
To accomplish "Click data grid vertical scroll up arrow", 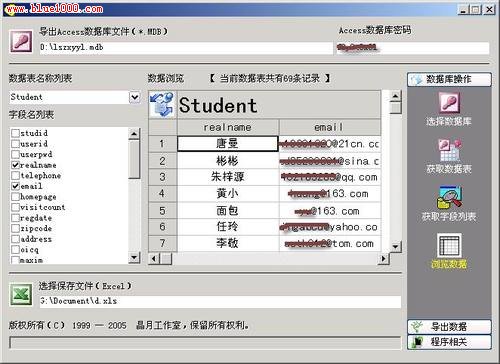I will (395, 96).
